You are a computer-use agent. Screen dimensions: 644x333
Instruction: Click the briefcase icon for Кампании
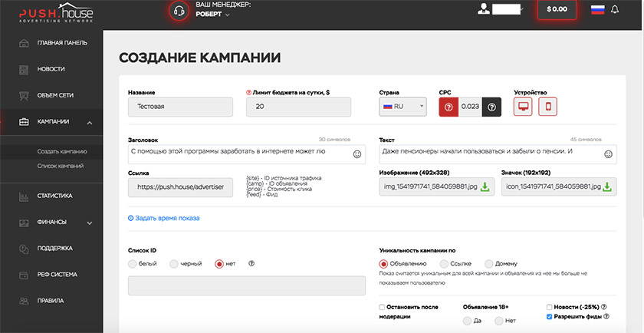pos(24,122)
